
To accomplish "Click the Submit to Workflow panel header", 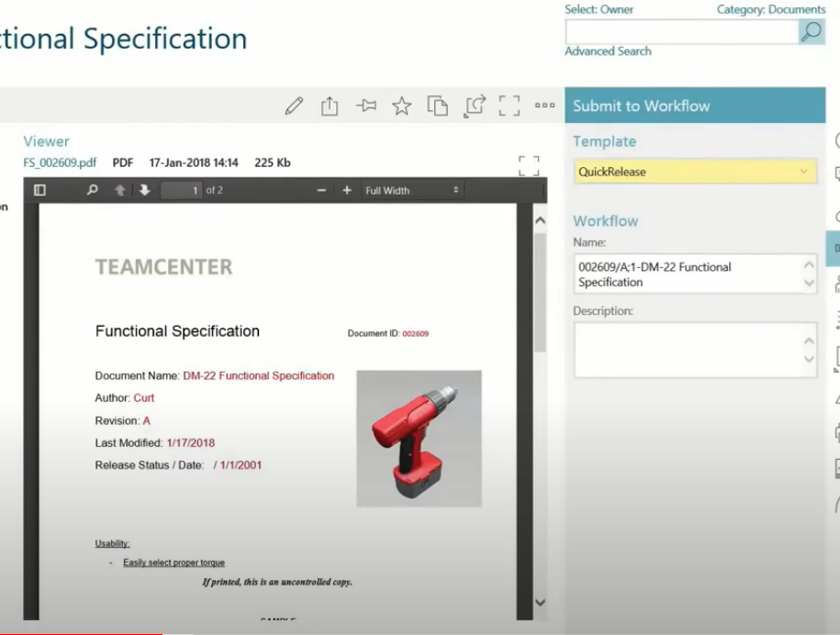I will (x=695, y=106).
